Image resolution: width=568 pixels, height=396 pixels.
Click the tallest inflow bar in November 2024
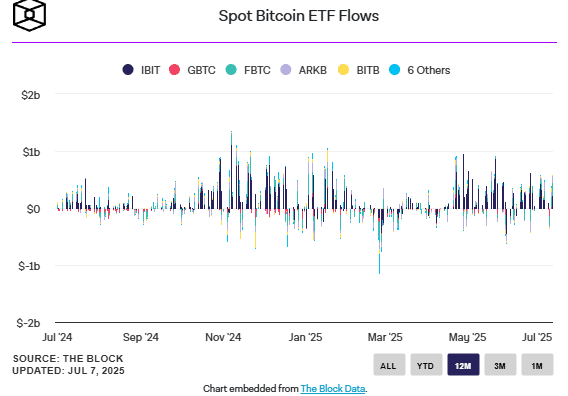click(231, 170)
